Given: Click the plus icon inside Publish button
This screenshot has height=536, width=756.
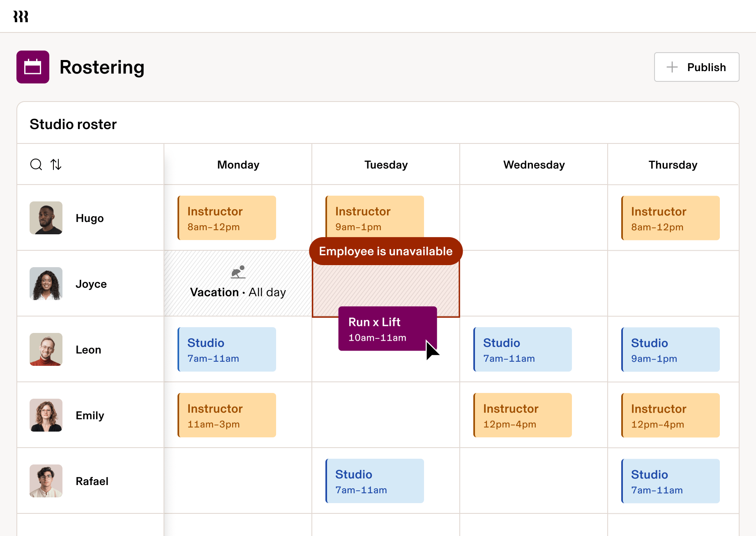Looking at the screenshot, I should [672, 67].
